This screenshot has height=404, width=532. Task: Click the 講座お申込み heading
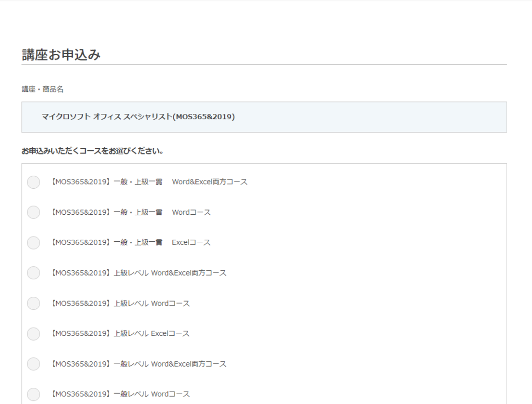pyautogui.click(x=61, y=55)
